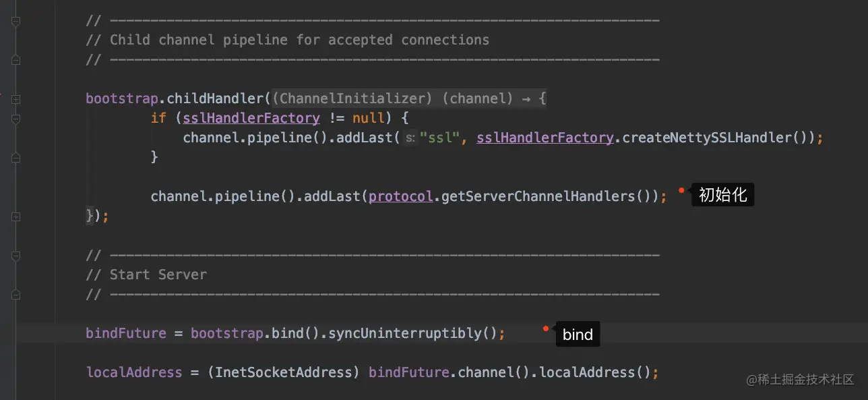Click the 'if' keyword
Screen dimensions: 868x400
[x=158, y=118]
